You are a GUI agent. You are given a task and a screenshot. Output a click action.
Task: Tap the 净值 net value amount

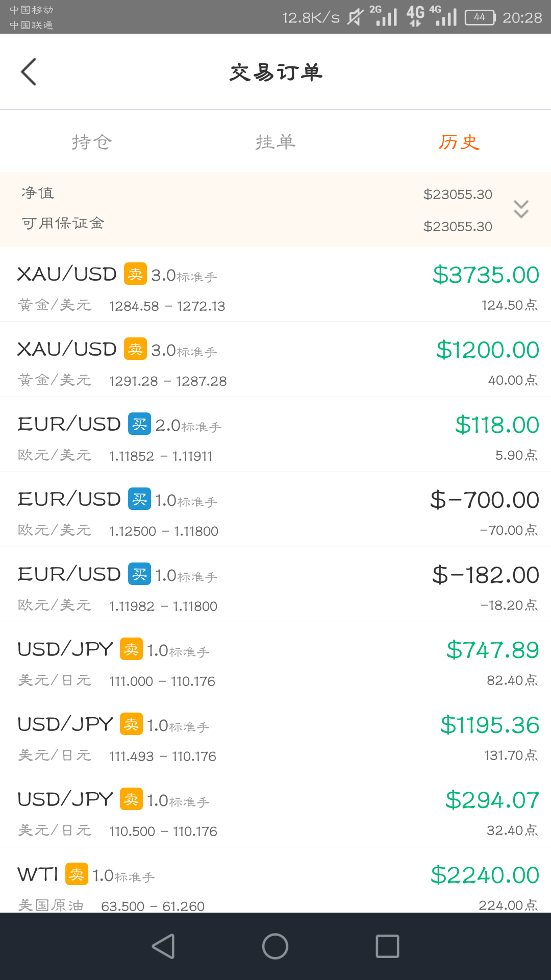click(458, 194)
